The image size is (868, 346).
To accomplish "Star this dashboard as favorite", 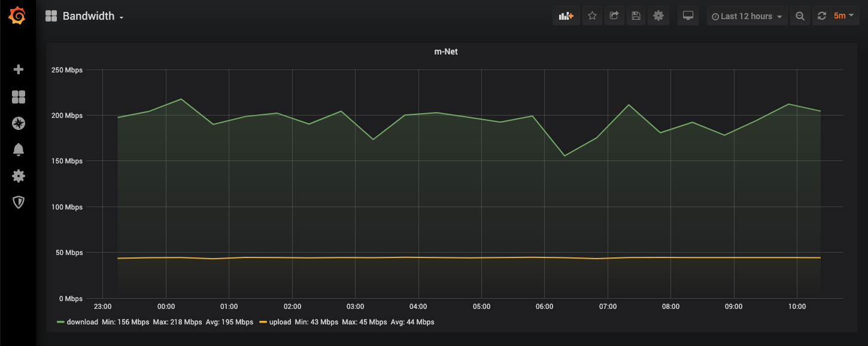I will tap(592, 16).
